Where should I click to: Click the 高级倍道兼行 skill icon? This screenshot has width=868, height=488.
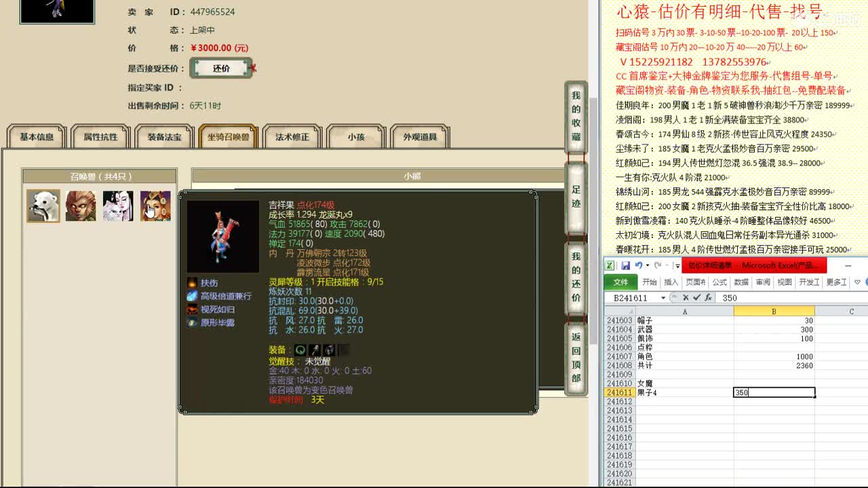pyautogui.click(x=193, y=296)
